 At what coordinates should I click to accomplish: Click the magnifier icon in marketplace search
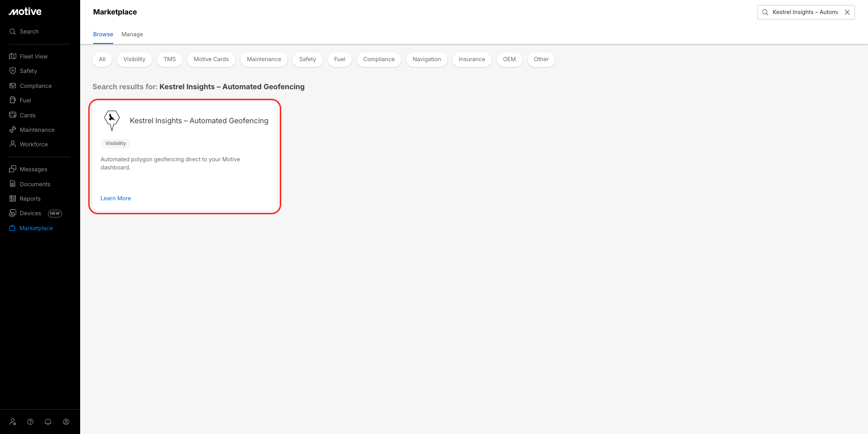765,12
